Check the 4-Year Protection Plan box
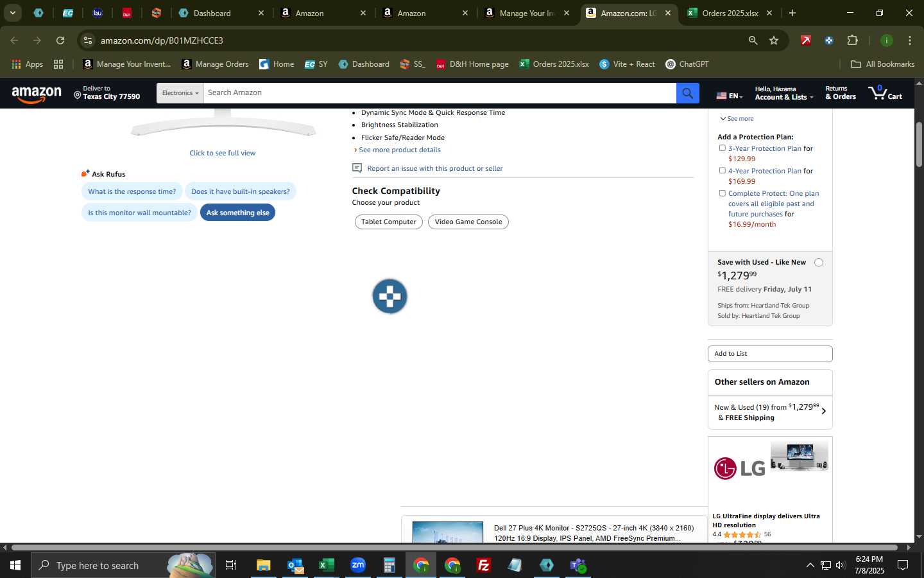This screenshot has width=924, height=578. click(x=722, y=171)
